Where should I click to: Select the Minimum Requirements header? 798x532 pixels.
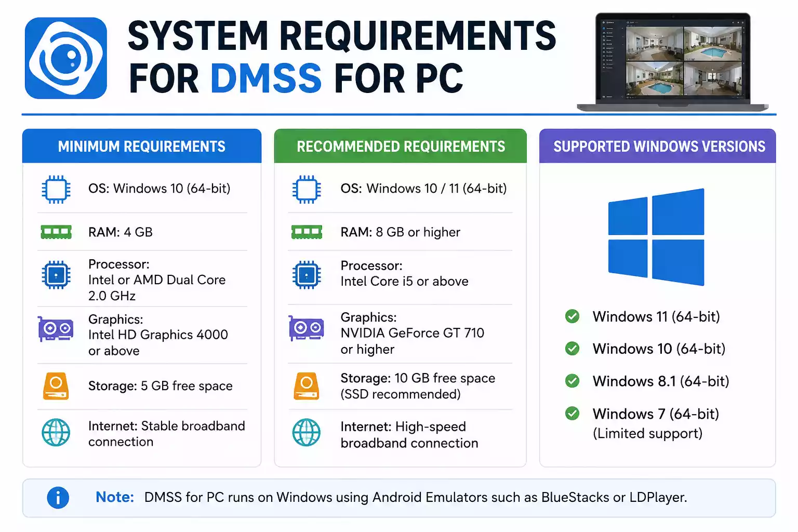coord(142,146)
